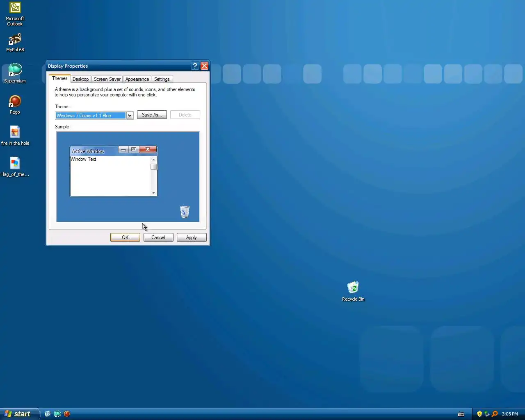
Task: Click the sample window's close button
Action: tap(148, 149)
